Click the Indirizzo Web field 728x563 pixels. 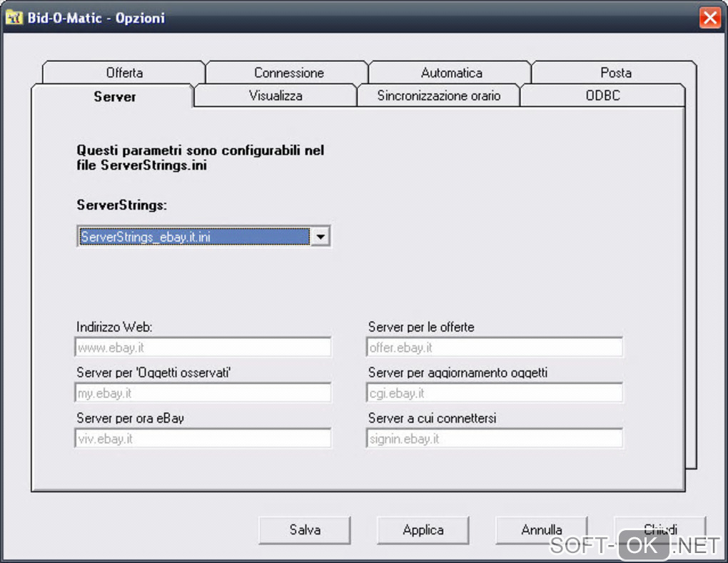pos(203,348)
